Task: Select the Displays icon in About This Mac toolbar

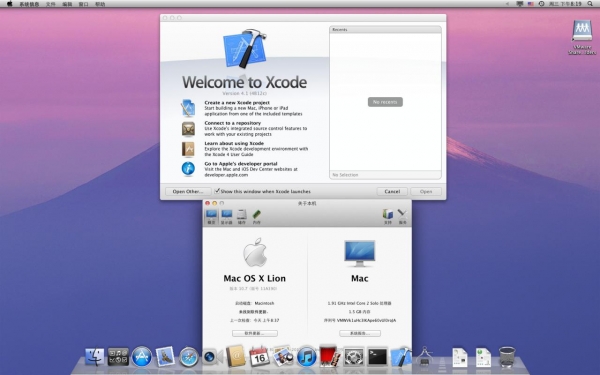Action: [227, 217]
